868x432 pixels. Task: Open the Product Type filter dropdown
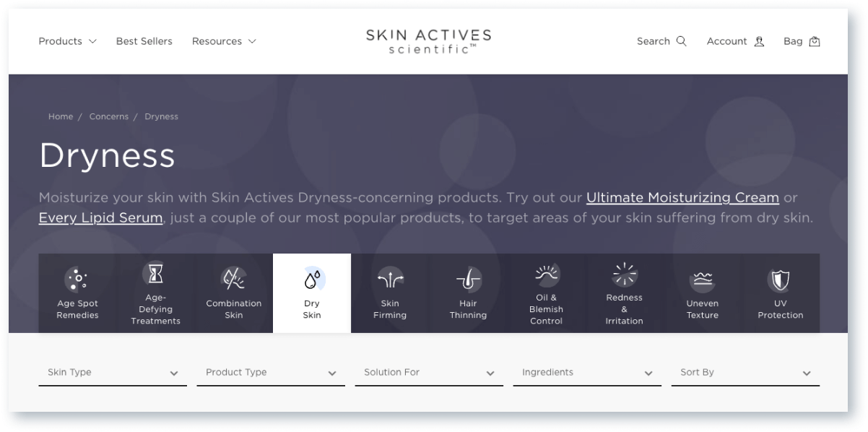tap(271, 373)
